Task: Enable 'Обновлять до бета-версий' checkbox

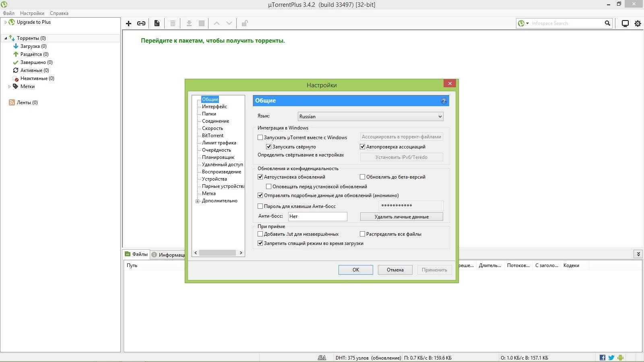Action: 362,177
